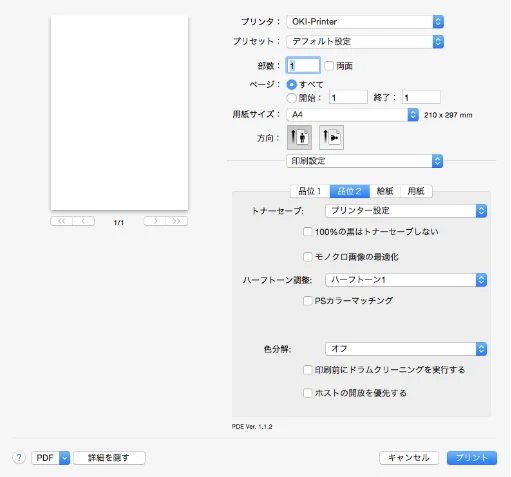Screen dimensions: 511x477
Task: Go to first preview page
Action: 61,221
